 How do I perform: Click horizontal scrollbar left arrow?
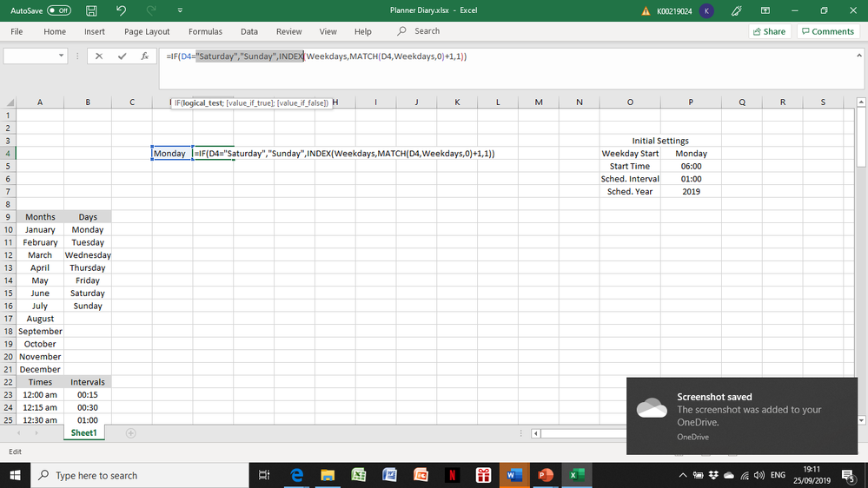[535, 433]
